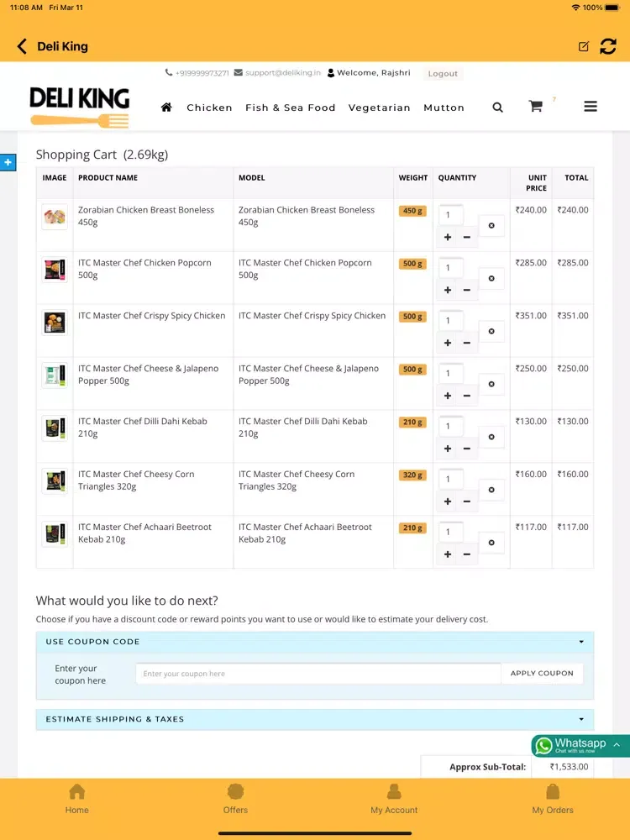Open the search magnifier icon
630x840 pixels.
tap(497, 108)
